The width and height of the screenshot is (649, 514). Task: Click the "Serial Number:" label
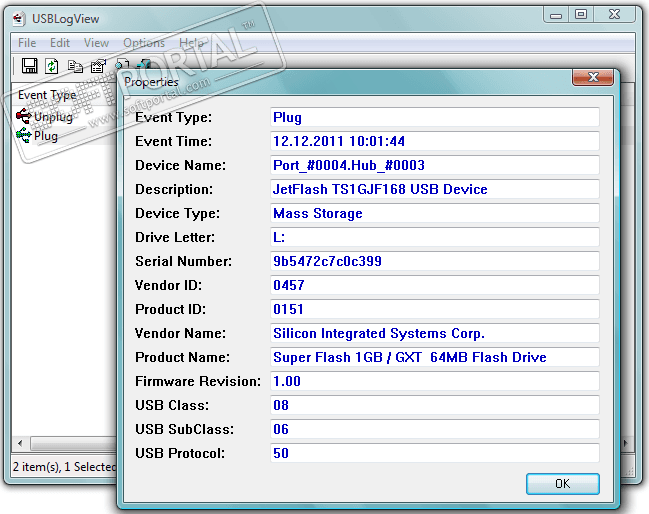[183, 261]
